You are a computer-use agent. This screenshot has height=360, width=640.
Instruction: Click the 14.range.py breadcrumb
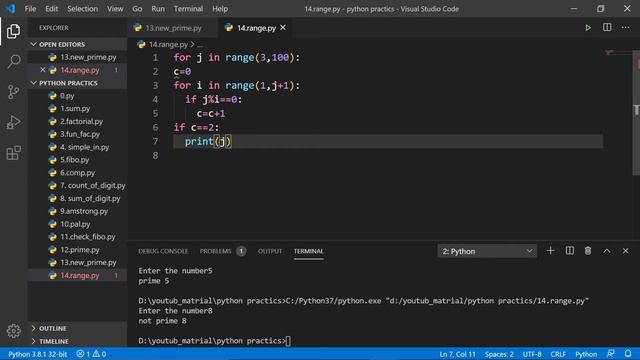click(168, 44)
